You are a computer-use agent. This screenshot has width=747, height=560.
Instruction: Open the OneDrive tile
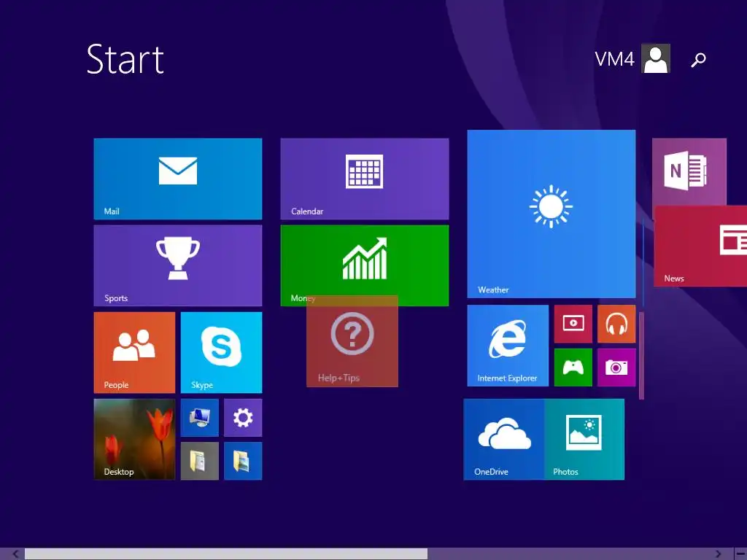(x=503, y=439)
